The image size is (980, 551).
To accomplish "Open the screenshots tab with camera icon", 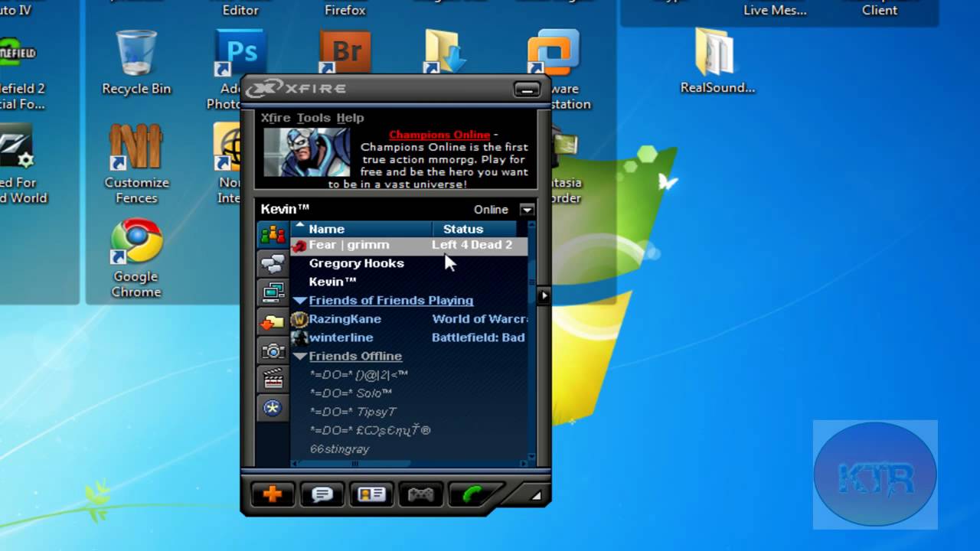I will pos(273,351).
